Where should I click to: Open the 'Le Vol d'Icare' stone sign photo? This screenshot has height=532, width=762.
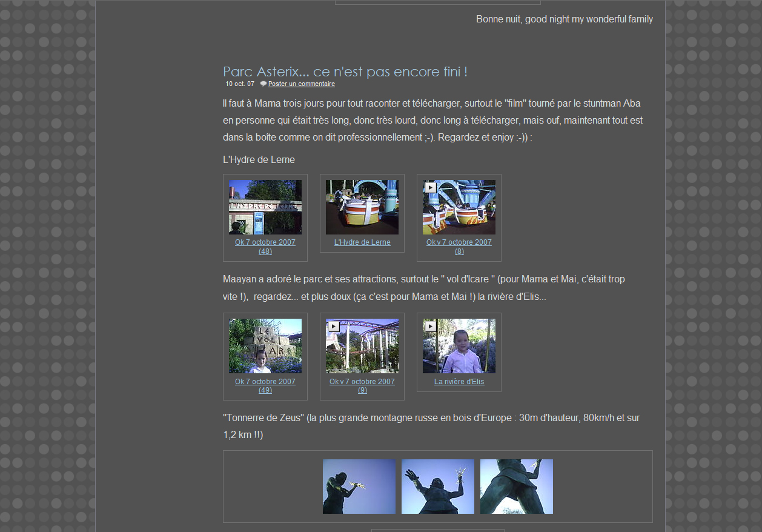[x=265, y=346]
